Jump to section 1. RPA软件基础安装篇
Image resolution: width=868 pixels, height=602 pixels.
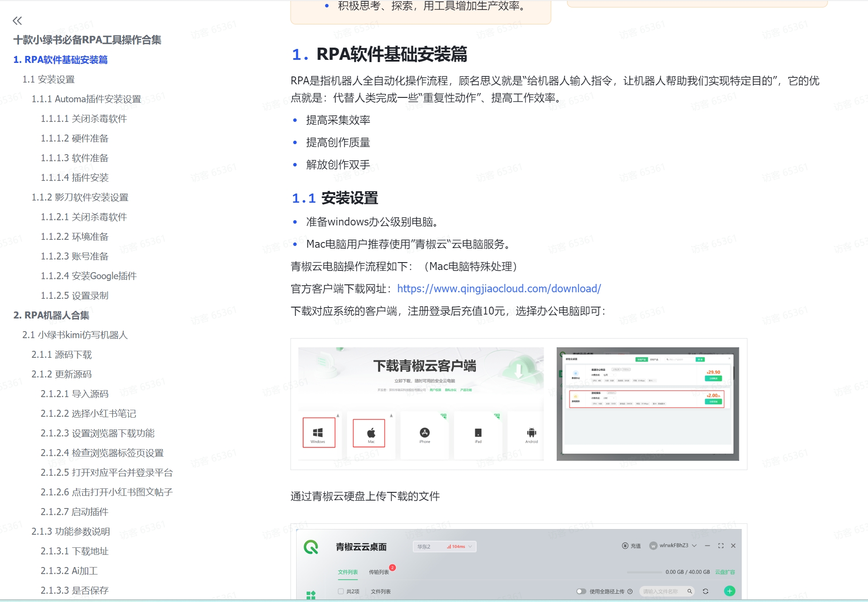tap(60, 59)
